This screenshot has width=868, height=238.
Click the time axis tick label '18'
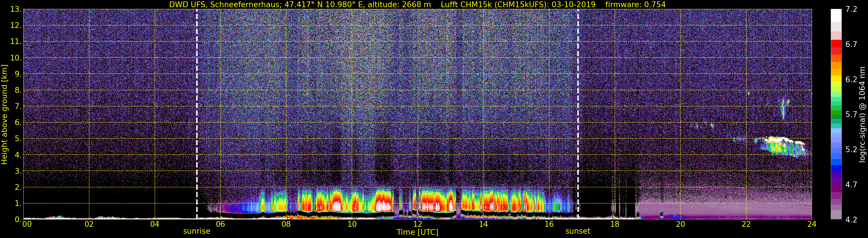coord(614,224)
